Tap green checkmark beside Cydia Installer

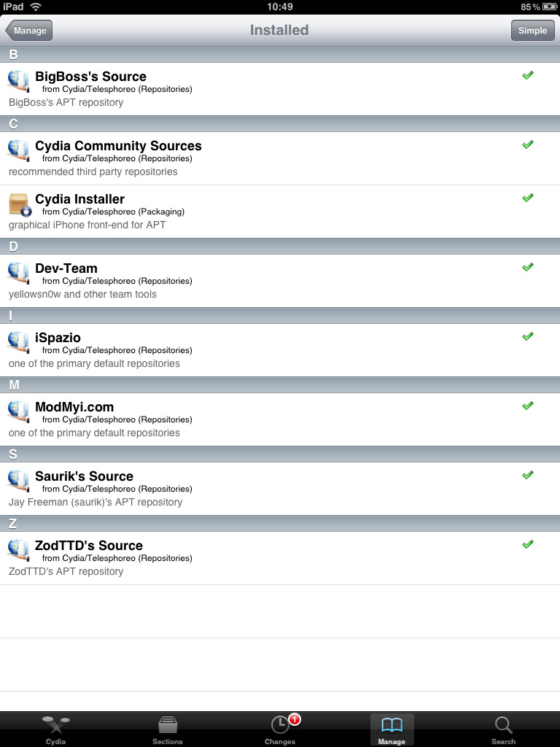click(528, 198)
